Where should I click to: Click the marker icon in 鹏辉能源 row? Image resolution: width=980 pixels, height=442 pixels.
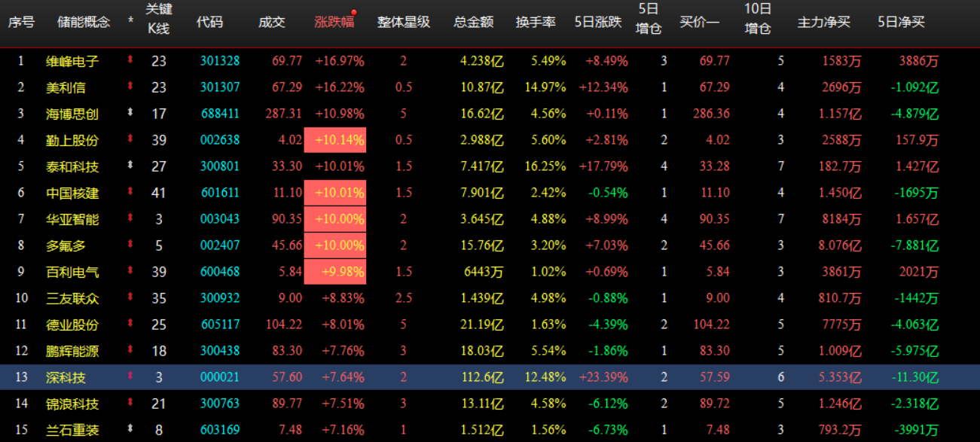tap(130, 349)
